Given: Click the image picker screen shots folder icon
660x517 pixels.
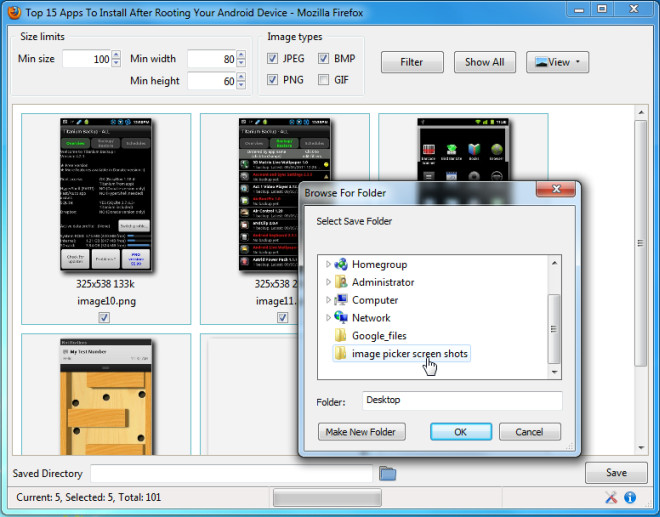Looking at the screenshot, I should pos(340,353).
